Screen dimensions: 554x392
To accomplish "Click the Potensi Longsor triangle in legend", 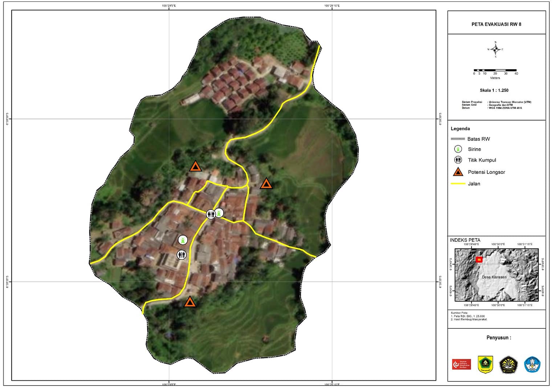I will [458, 172].
